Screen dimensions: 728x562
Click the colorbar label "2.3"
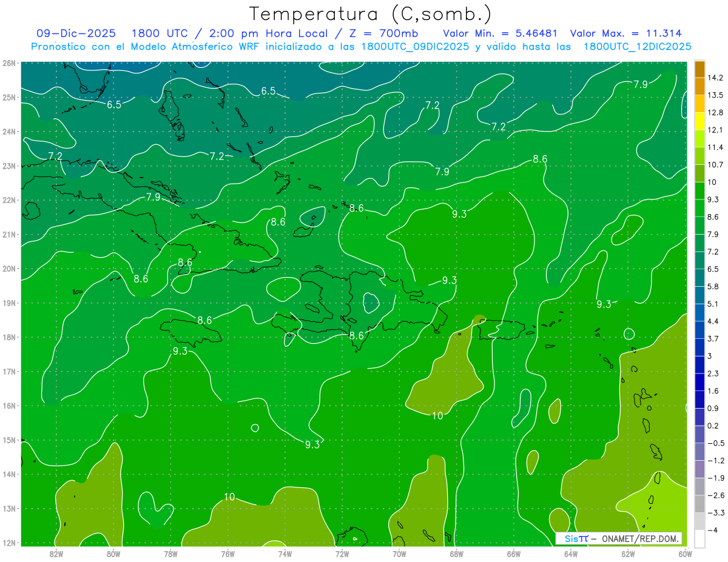pyautogui.click(x=713, y=373)
